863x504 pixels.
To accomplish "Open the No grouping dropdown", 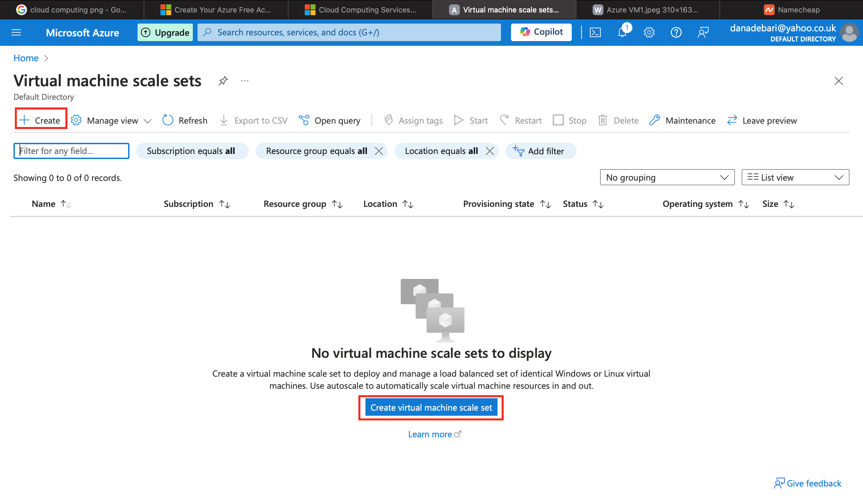I will tap(667, 177).
